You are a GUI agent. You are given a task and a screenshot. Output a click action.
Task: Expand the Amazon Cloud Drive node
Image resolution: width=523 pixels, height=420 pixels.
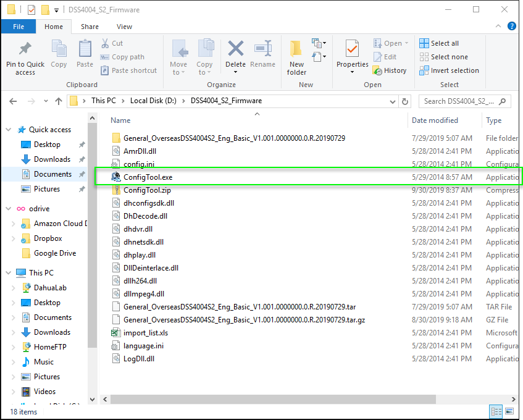coord(14,224)
